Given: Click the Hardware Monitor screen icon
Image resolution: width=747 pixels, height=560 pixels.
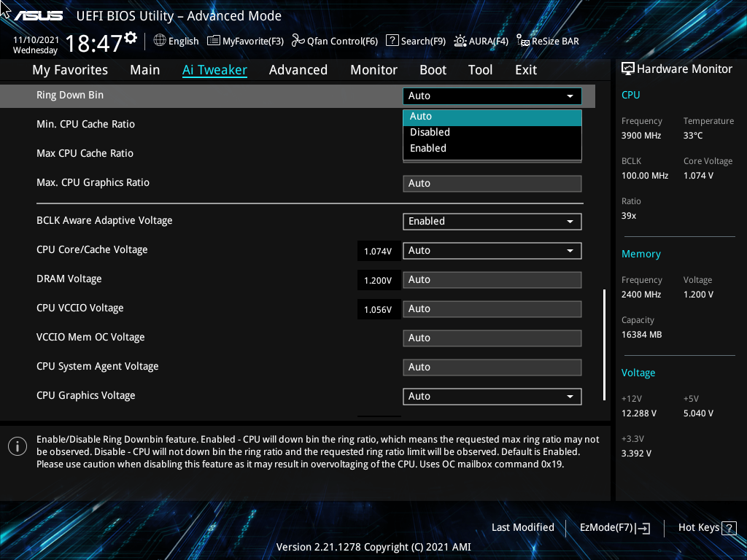Looking at the screenshot, I should 628,69.
